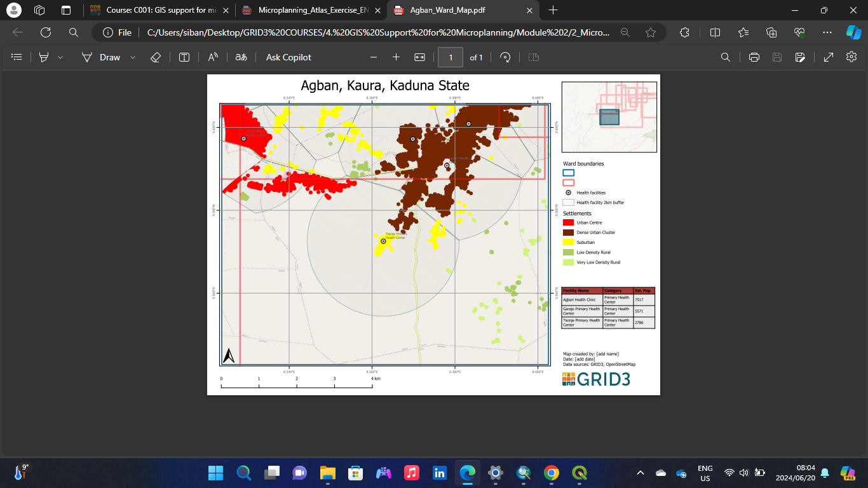
Task: Expand the highlight color options arrow
Action: pyautogui.click(x=60, y=57)
